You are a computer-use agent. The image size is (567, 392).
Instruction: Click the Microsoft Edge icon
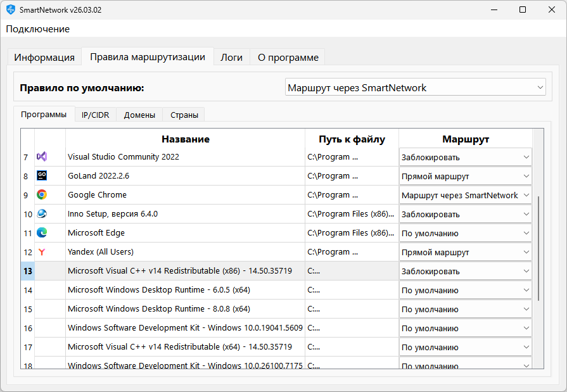pyautogui.click(x=42, y=232)
